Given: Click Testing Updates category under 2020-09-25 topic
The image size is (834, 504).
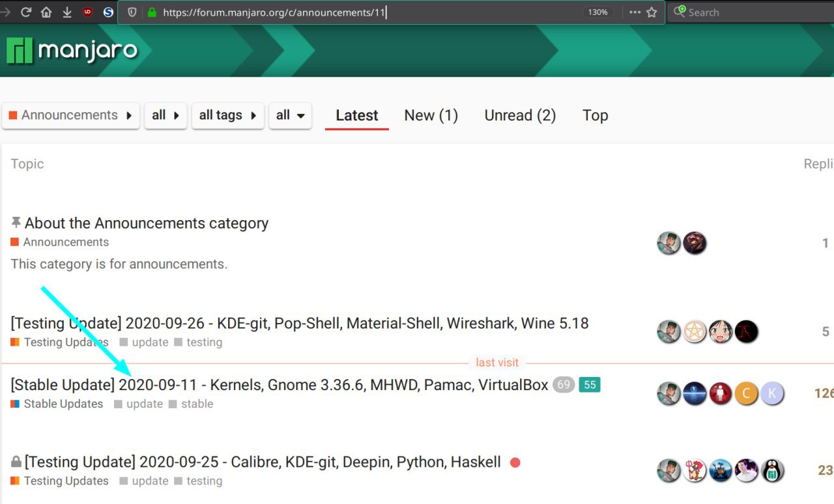Looking at the screenshot, I should [x=60, y=481].
